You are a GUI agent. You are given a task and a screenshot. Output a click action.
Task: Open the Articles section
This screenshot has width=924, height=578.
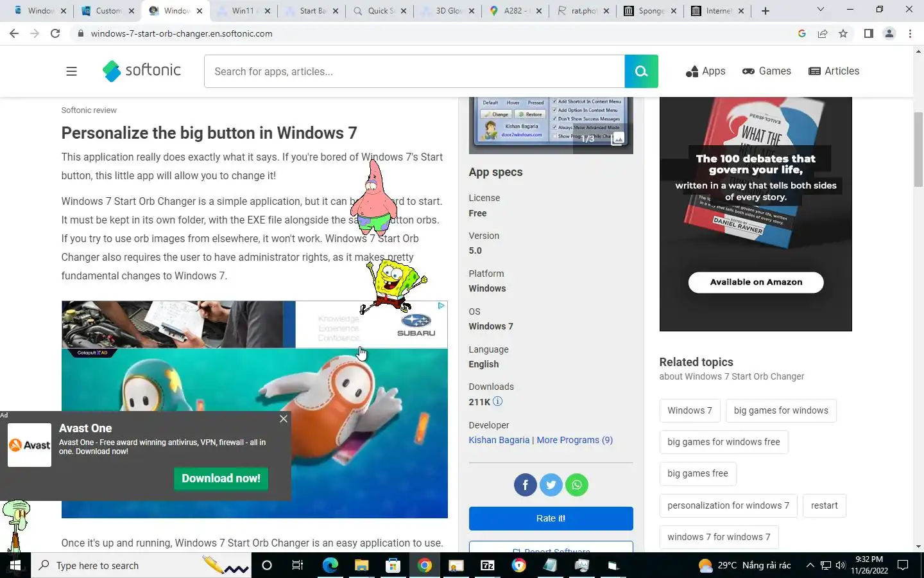[x=834, y=71]
